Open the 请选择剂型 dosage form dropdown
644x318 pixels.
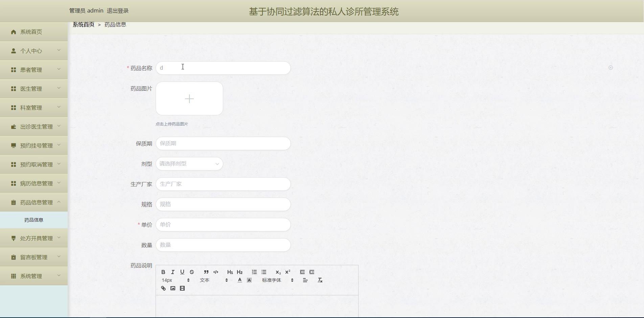click(189, 164)
